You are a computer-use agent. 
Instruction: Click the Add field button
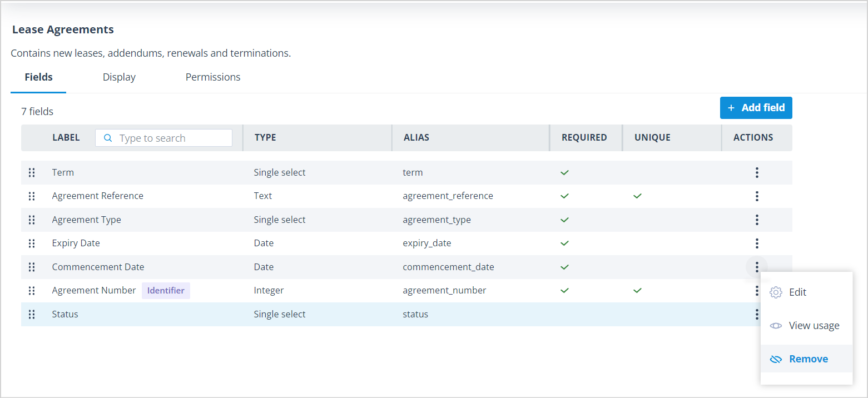click(x=756, y=108)
